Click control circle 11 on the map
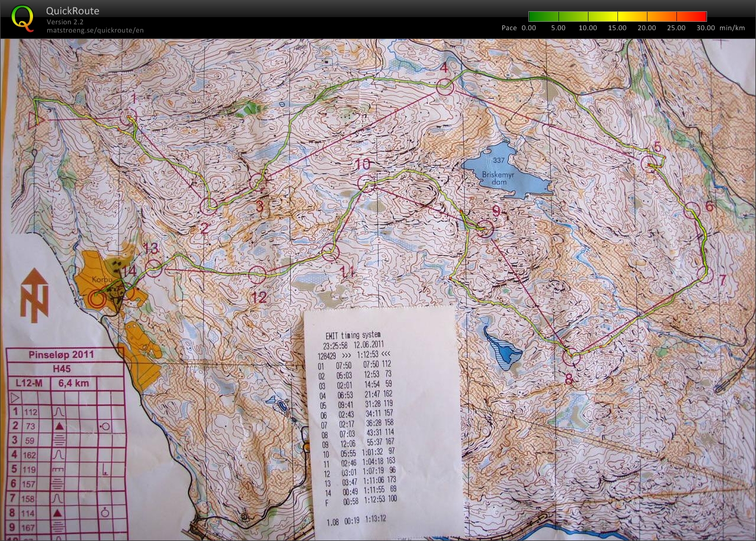 pyautogui.click(x=331, y=254)
